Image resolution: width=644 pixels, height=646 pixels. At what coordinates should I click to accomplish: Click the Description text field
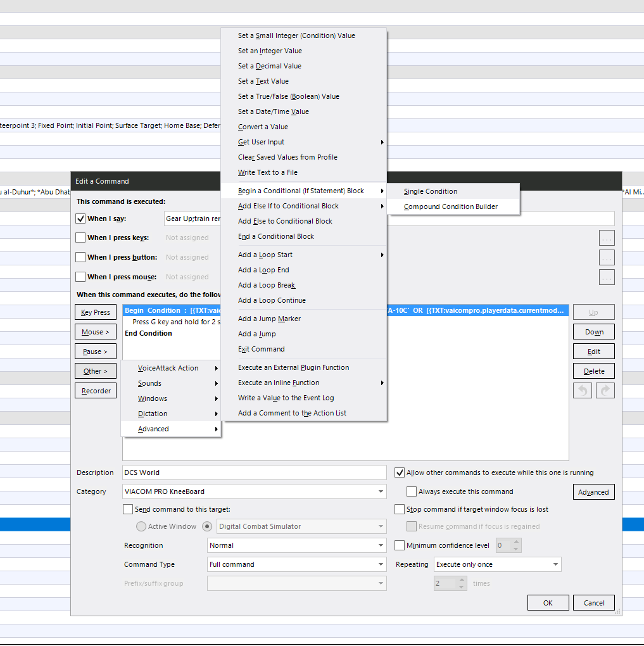coord(254,472)
